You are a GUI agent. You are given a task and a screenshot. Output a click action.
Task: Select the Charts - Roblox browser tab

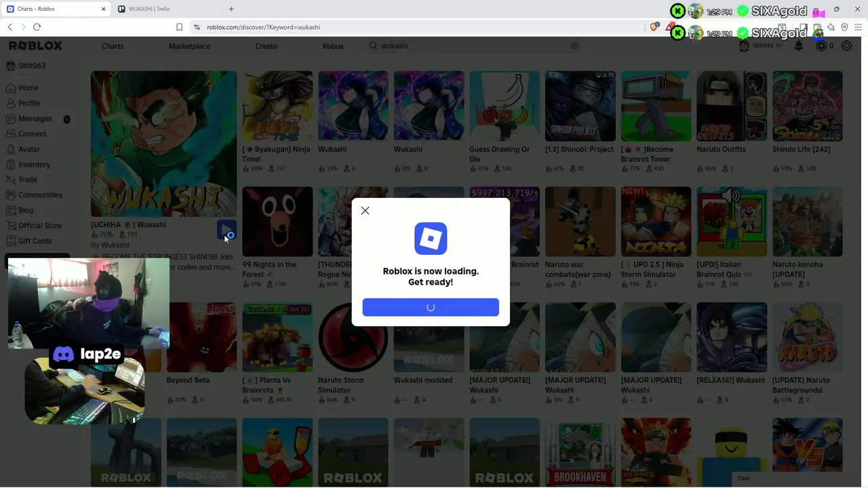(56, 9)
